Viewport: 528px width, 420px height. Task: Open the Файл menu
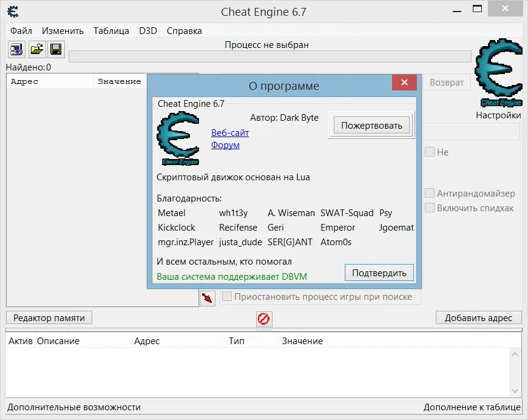click(x=21, y=30)
